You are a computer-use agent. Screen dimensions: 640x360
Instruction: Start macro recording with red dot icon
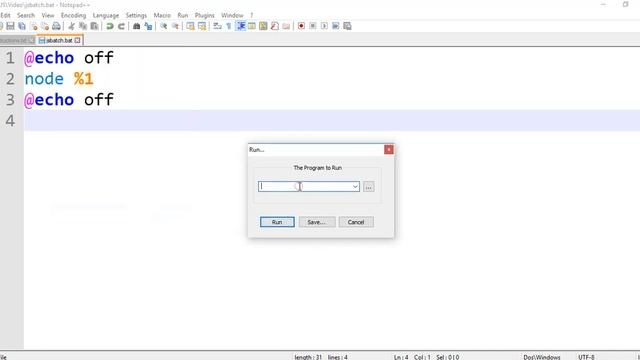301,26
